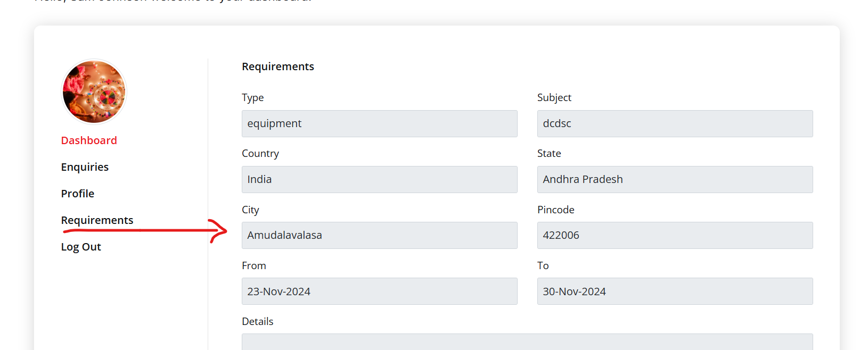The height and width of the screenshot is (350, 868).
Task: Select Requirements in the sidebar menu
Action: tap(97, 220)
